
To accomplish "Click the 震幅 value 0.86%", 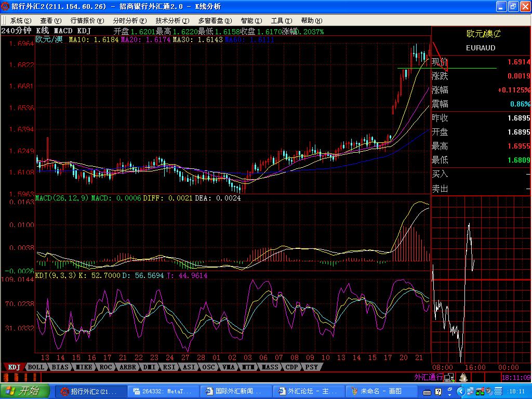I will click(x=520, y=104).
